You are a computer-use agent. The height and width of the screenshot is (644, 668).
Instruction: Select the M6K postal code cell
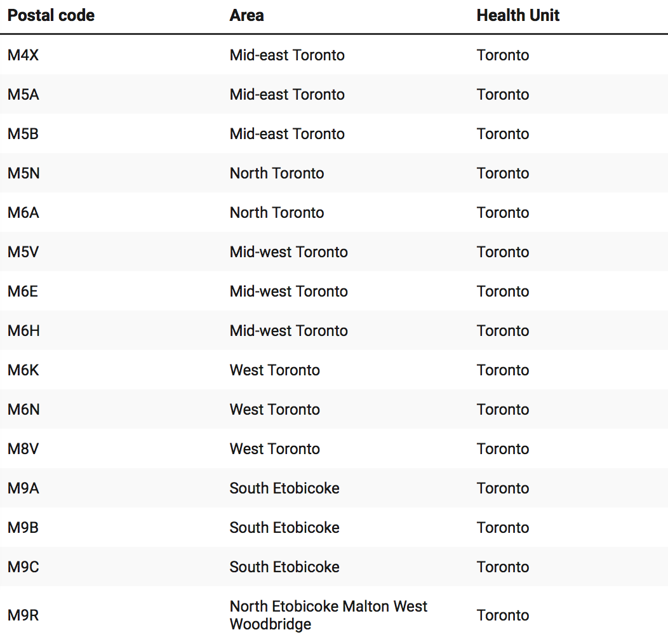[23, 370]
